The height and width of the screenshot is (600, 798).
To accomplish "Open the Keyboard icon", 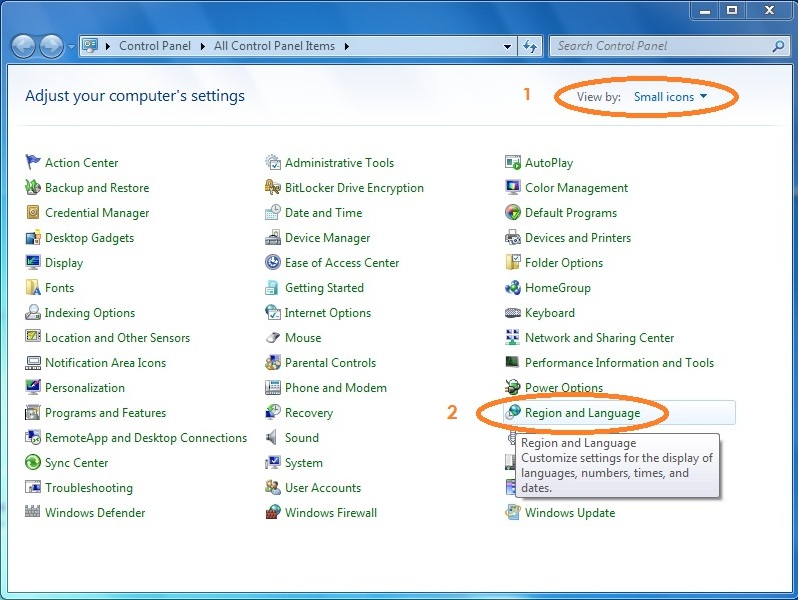I will point(512,312).
